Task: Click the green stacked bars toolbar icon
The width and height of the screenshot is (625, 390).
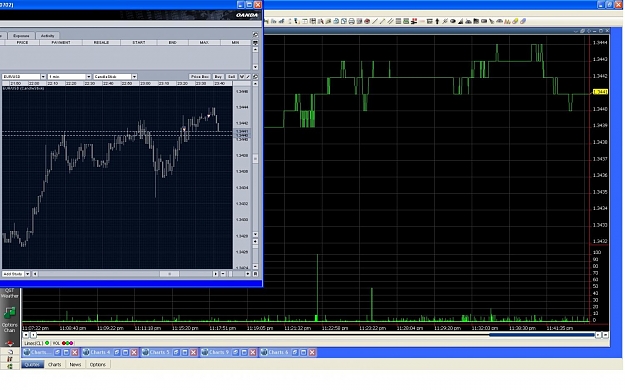Action: [x=406, y=21]
